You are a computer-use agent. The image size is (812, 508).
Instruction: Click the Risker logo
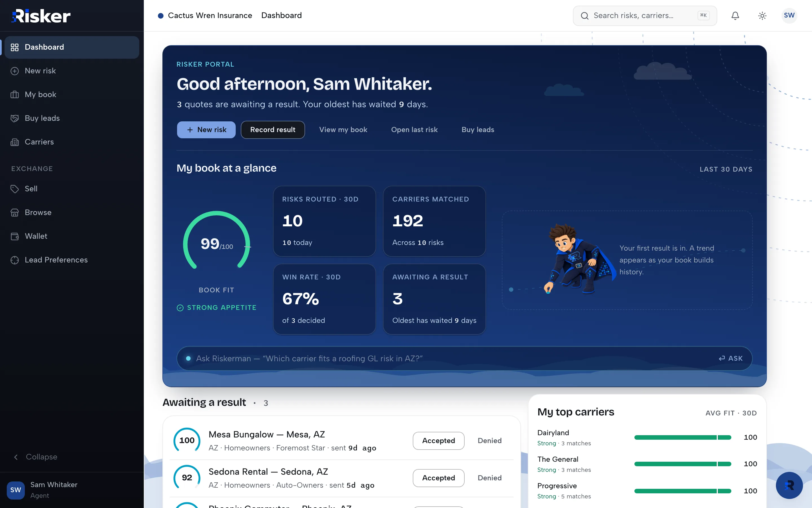pyautogui.click(x=41, y=16)
